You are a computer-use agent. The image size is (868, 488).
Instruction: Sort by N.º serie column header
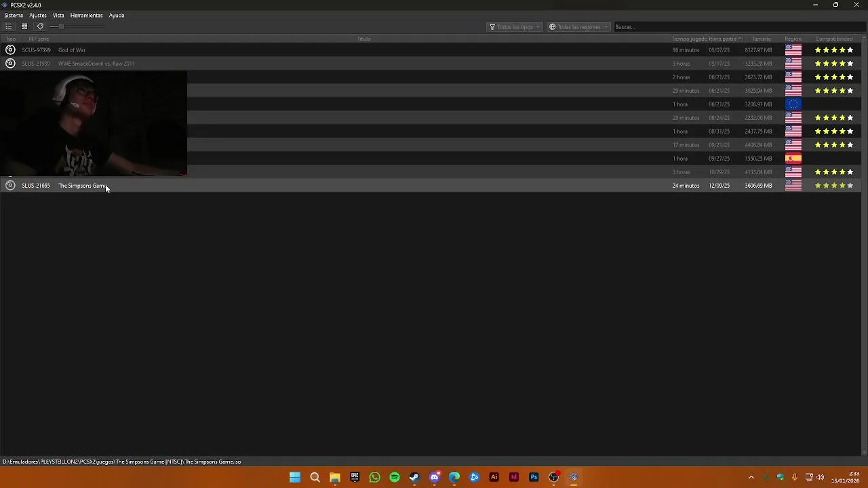pos(38,39)
